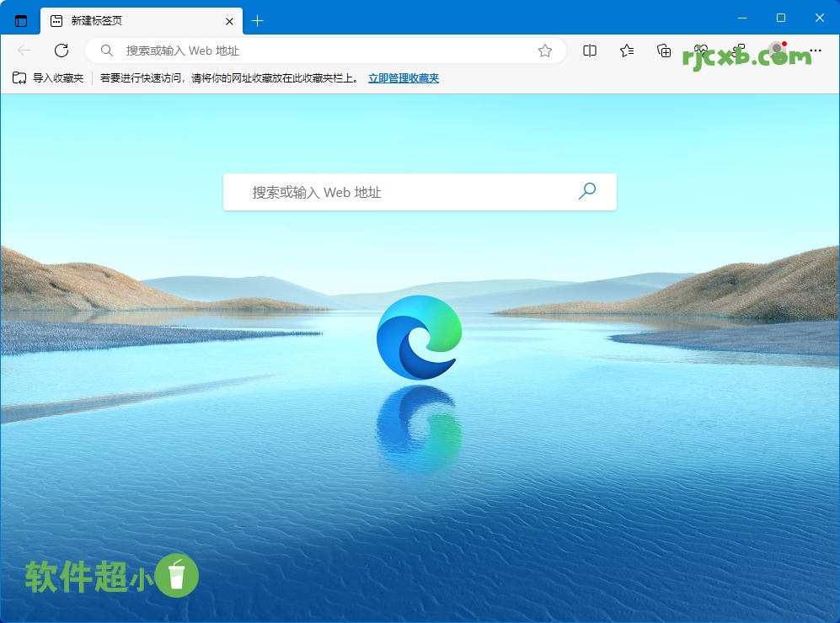This screenshot has height=623, width=840.
Task: Open the Settings and more ellipsis menu
Action: click(815, 51)
